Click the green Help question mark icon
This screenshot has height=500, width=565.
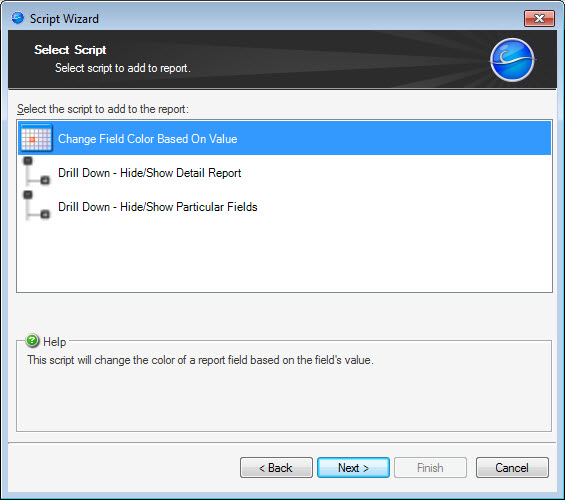(x=32, y=340)
